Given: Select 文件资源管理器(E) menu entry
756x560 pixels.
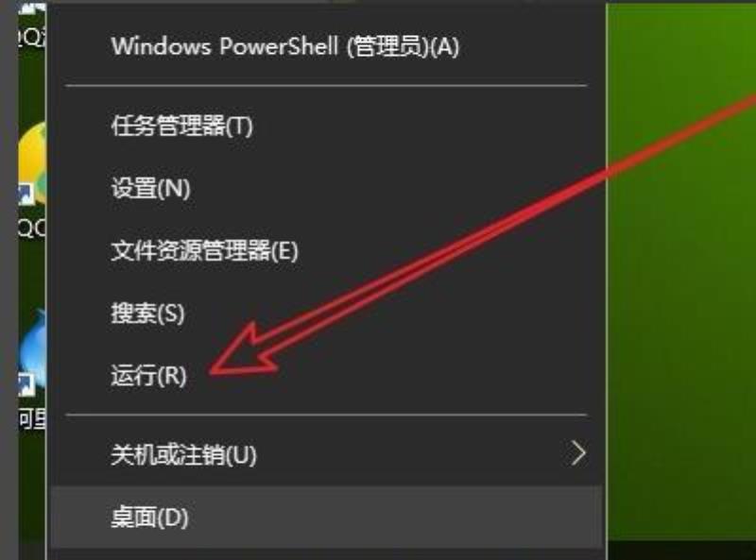Looking at the screenshot, I should click(204, 250).
